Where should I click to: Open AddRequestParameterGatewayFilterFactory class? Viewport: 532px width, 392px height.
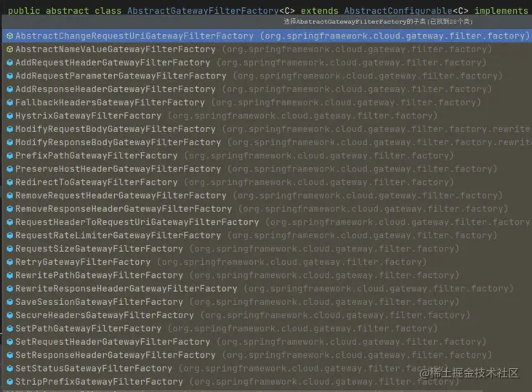pos(267,76)
